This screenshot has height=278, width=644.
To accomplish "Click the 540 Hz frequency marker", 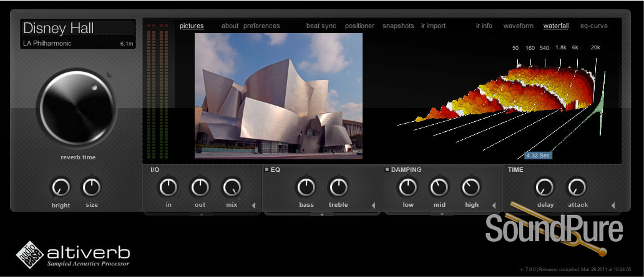I will [x=544, y=47].
